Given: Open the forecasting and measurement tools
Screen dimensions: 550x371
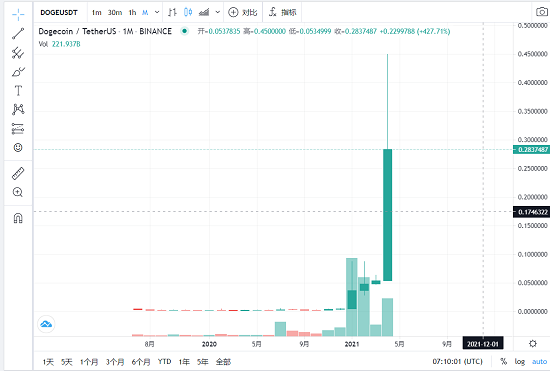Looking at the screenshot, I should pos(18,129).
